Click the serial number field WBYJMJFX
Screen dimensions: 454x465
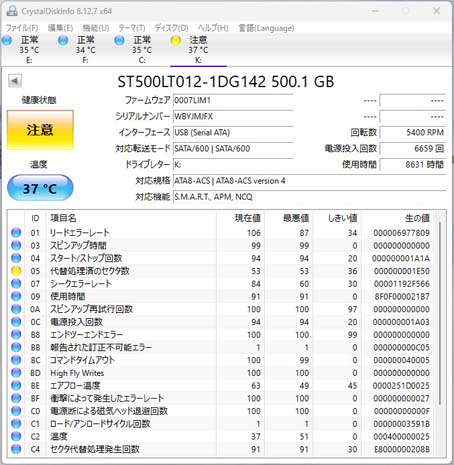point(233,116)
